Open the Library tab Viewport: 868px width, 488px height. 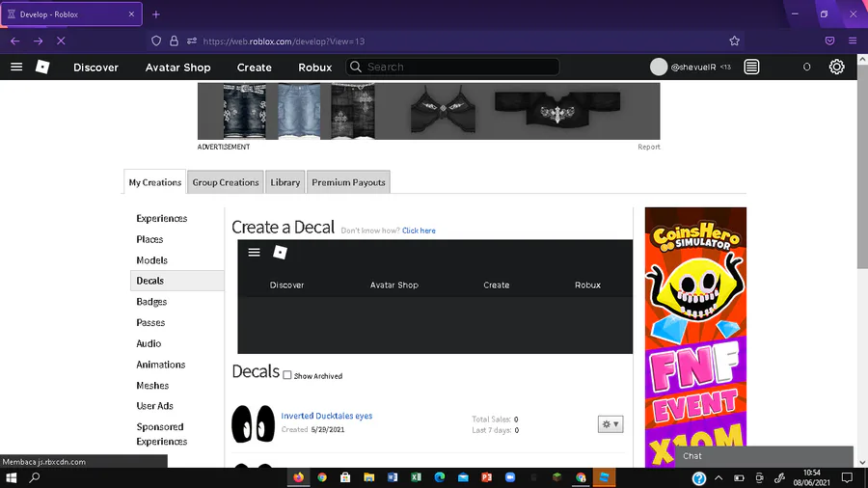(x=285, y=182)
